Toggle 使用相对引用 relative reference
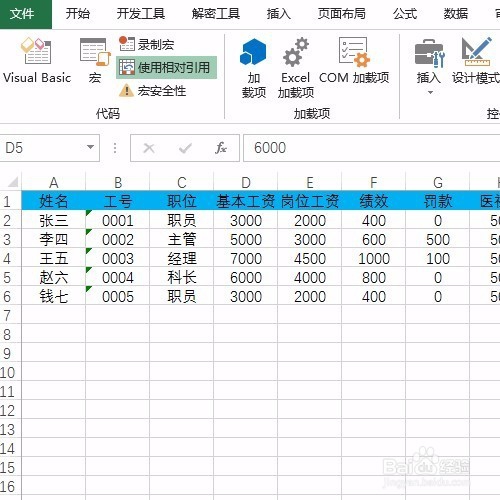This screenshot has width=500, height=500. click(x=166, y=68)
